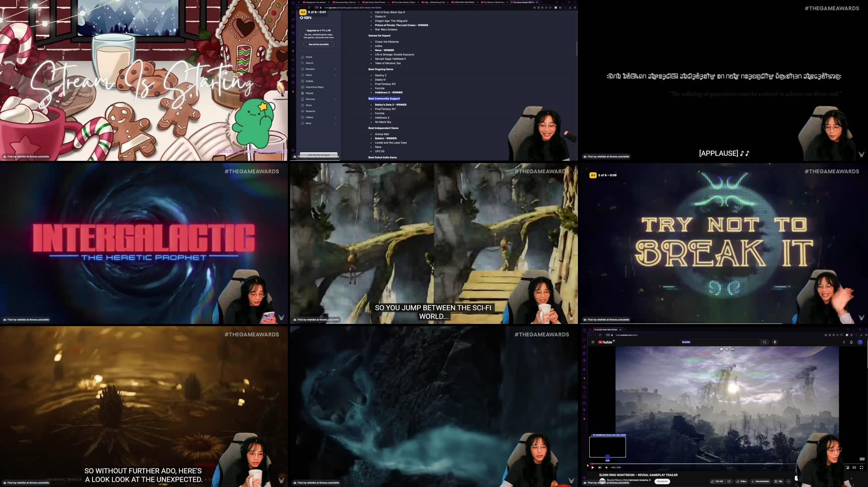Switch to The Witcher 4 browser tab
868x487 pixels.
click(x=494, y=2)
